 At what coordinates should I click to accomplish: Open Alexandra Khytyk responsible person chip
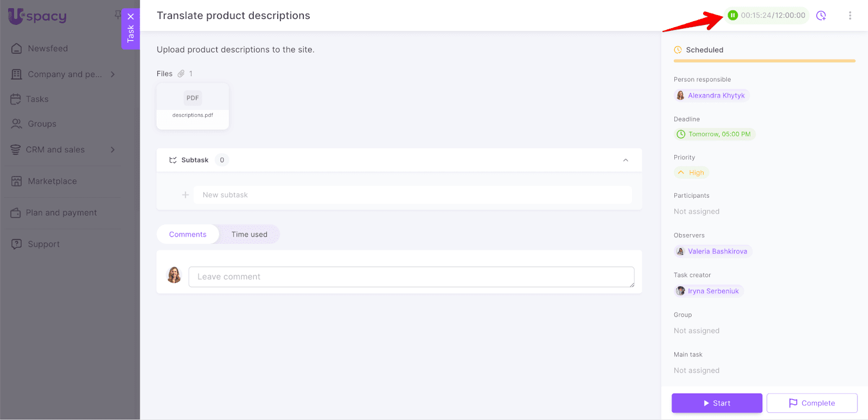point(711,96)
